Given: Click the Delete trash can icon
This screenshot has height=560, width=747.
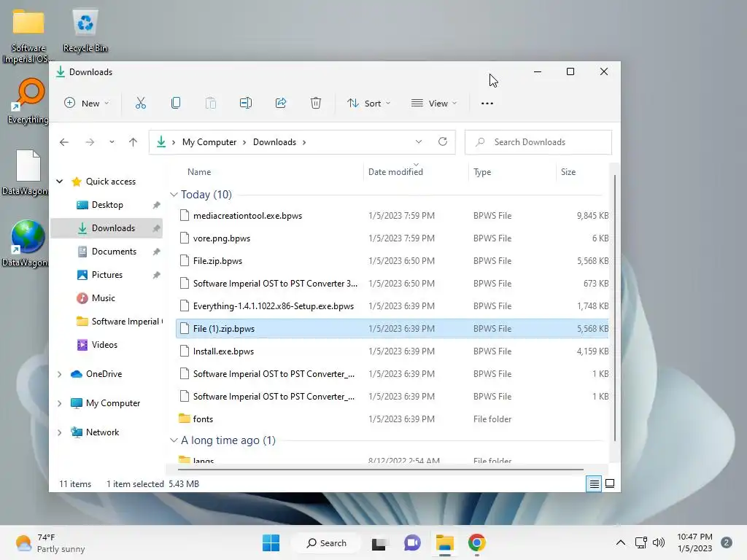Looking at the screenshot, I should click(315, 103).
